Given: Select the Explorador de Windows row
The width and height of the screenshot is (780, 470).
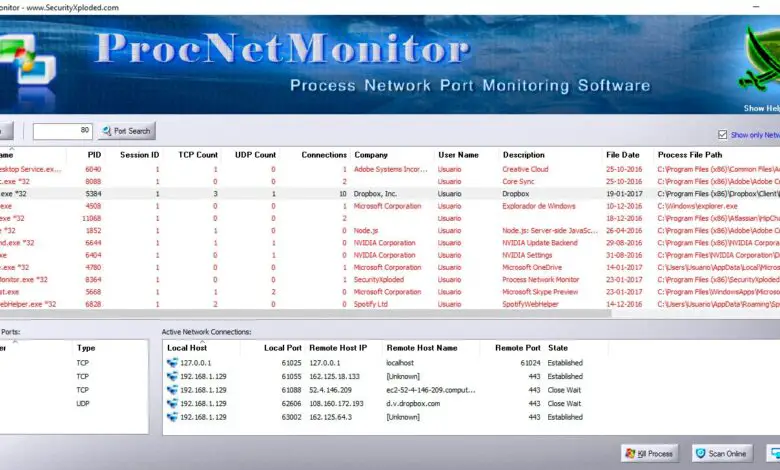Looking at the screenshot, I should coord(390,206).
